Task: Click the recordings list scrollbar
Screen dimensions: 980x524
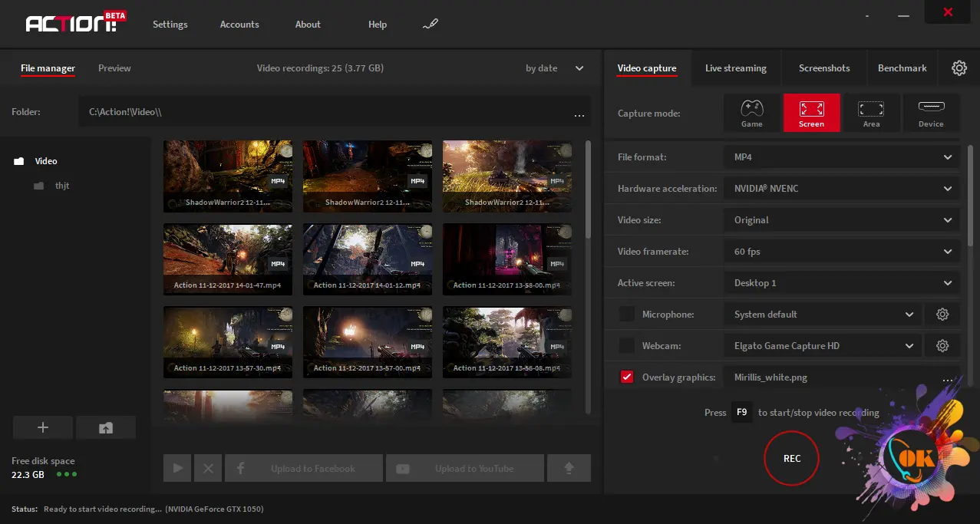Action: click(588, 189)
